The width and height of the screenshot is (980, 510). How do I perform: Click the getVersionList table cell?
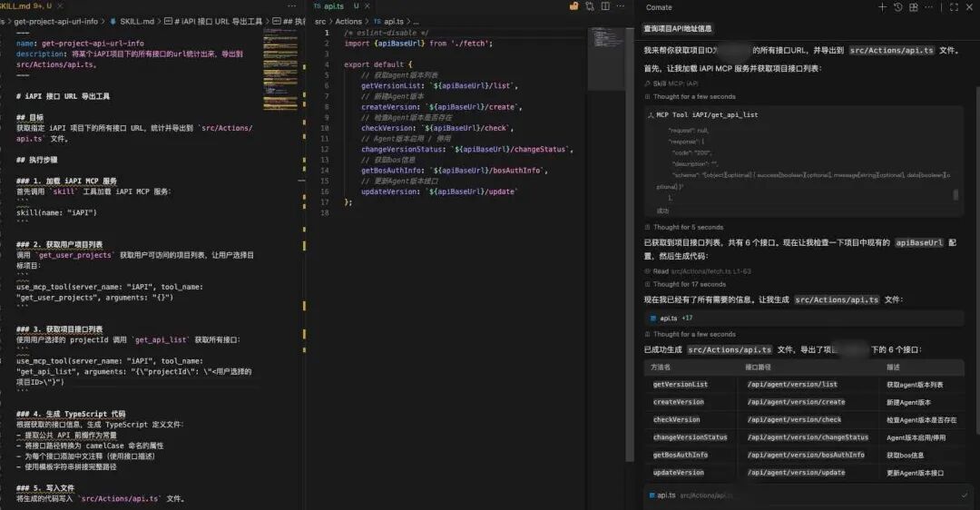coord(681,385)
